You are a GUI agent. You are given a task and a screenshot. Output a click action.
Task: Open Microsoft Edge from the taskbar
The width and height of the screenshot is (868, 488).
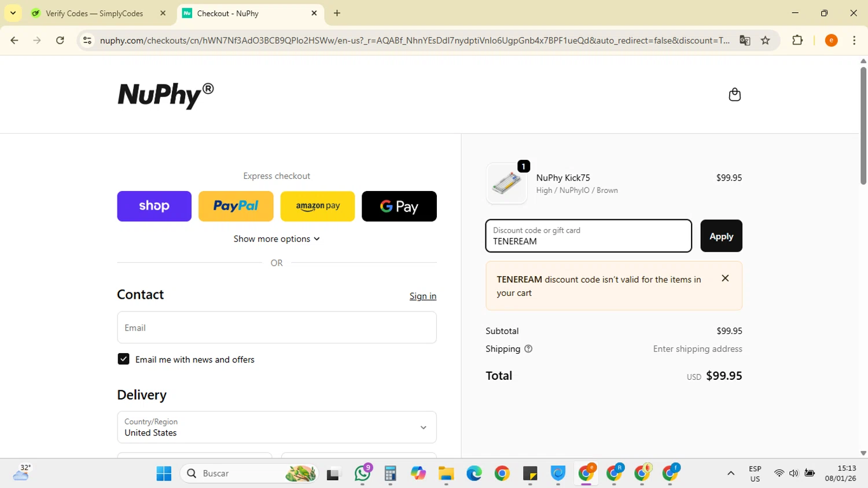pyautogui.click(x=474, y=474)
